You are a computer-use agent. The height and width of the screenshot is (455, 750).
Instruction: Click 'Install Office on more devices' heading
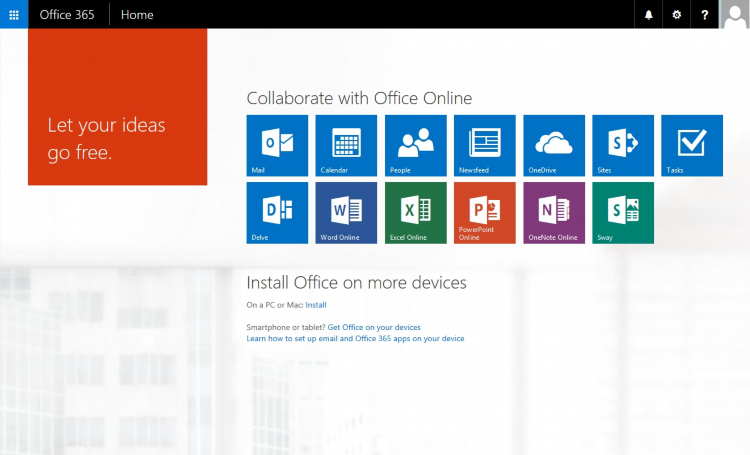click(356, 283)
